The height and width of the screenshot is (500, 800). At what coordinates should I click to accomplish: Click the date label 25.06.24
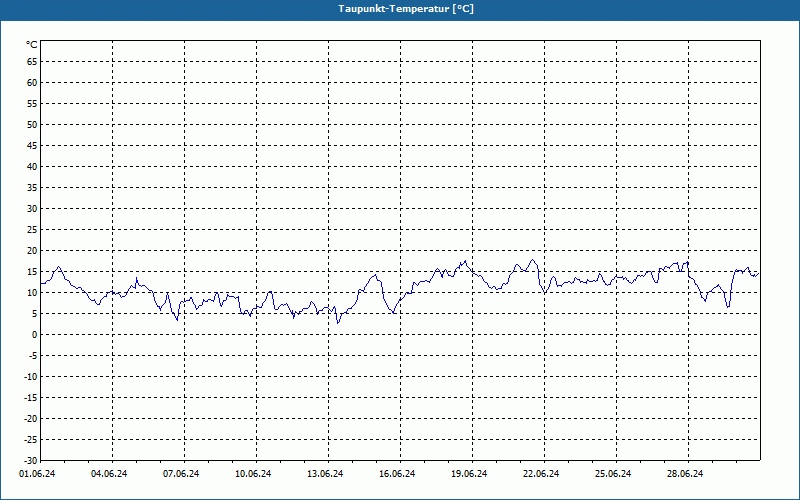pos(613,474)
